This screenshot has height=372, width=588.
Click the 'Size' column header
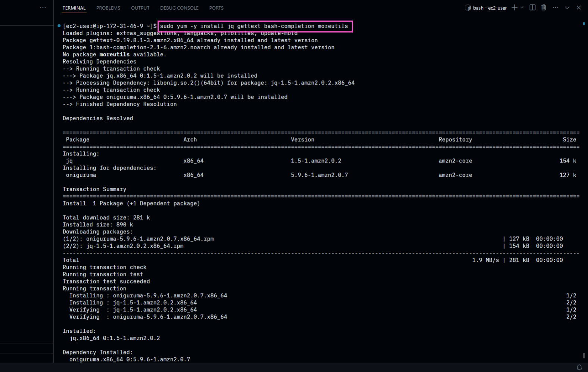click(570, 140)
